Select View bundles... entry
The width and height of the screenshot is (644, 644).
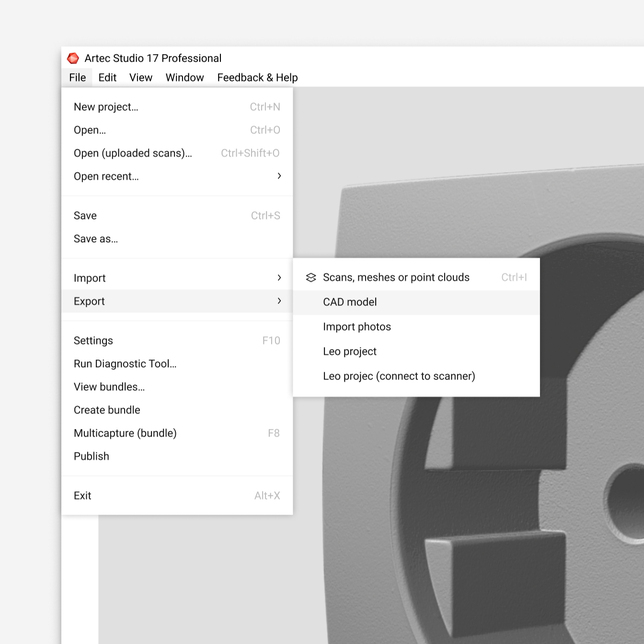[x=177, y=387]
